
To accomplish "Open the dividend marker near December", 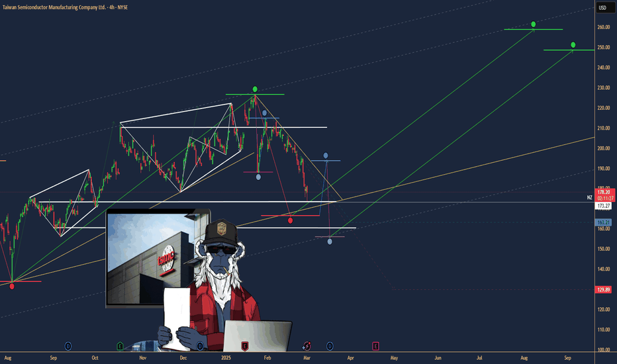I will click(x=200, y=346).
